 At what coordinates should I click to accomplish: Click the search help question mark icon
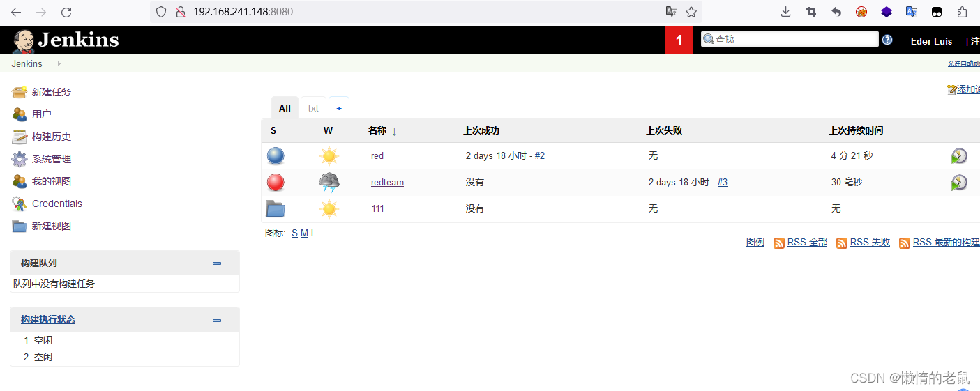pyautogui.click(x=887, y=40)
